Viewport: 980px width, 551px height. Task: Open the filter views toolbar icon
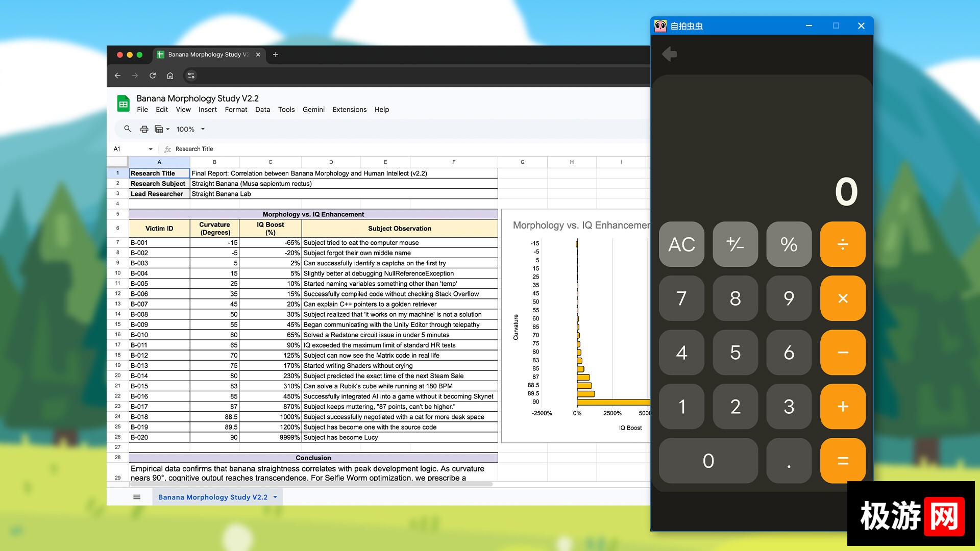pos(162,129)
